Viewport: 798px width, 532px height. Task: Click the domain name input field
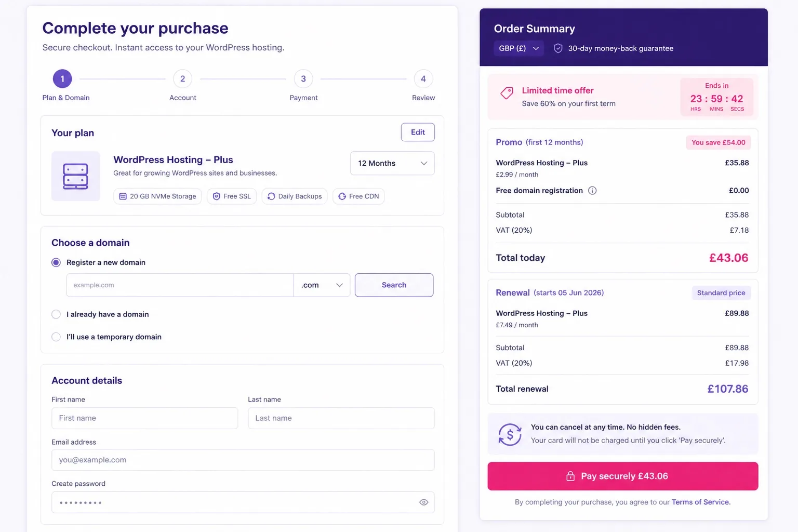pyautogui.click(x=180, y=285)
